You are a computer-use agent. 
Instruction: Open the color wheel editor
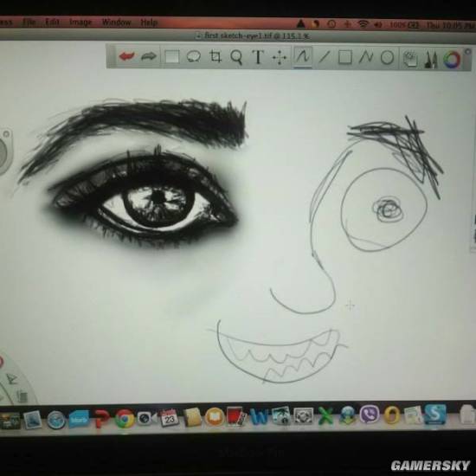[452, 59]
